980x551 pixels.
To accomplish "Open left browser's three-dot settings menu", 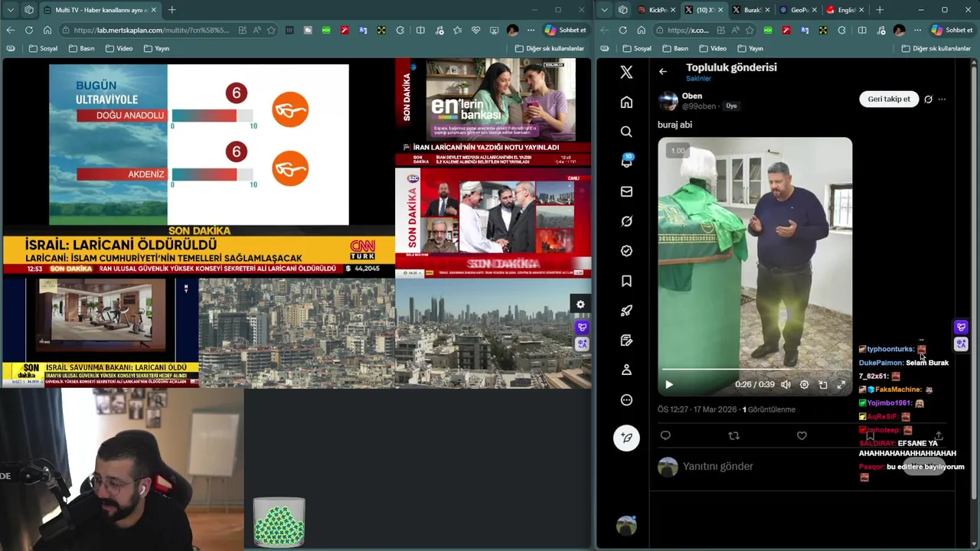I will (531, 30).
